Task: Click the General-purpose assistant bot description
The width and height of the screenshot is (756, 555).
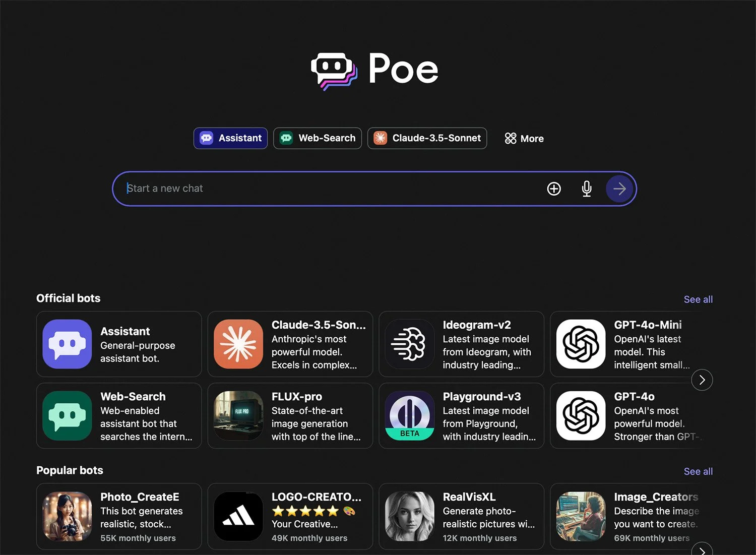Action: pyautogui.click(x=138, y=352)
